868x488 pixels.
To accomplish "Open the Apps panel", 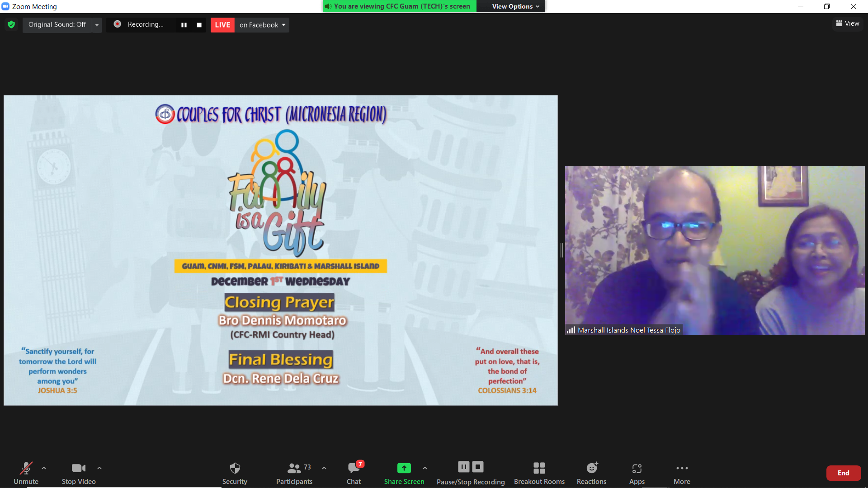I will click(637, 473).
